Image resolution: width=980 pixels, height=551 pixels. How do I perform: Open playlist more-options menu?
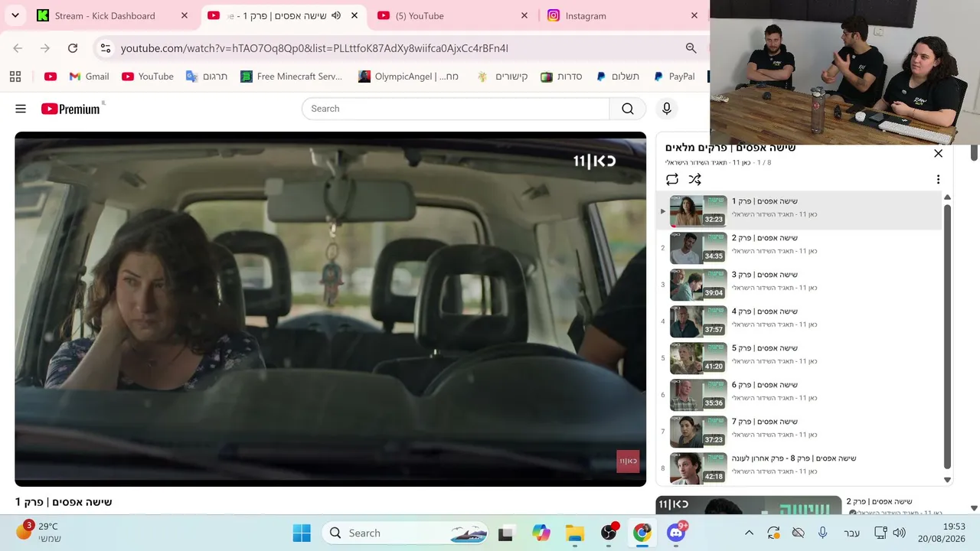tap(938, 179)
